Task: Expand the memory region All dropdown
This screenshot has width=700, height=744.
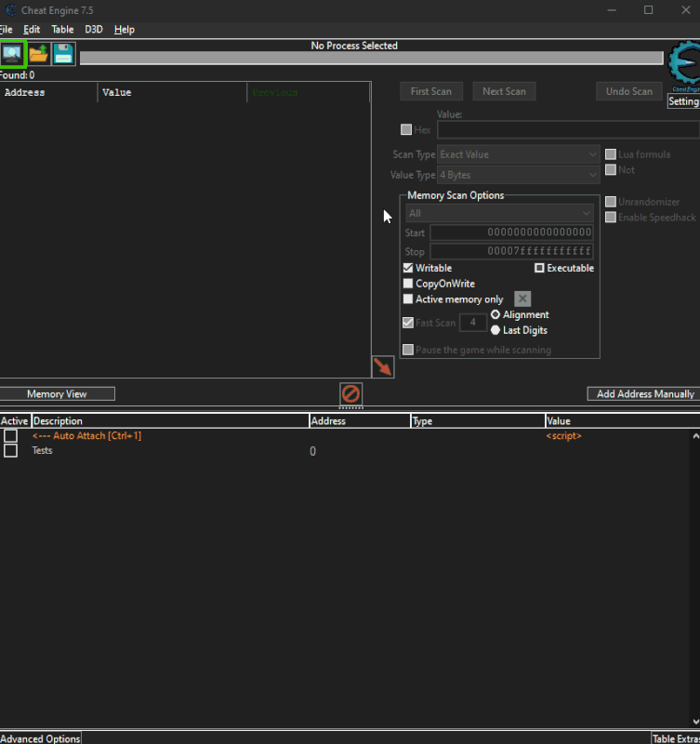Action: point(499,214)
